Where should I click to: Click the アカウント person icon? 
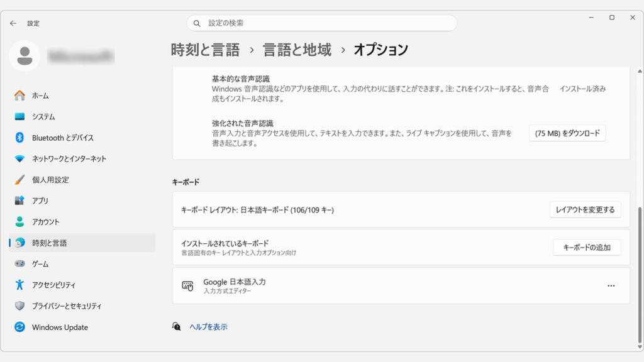[19, 222]
